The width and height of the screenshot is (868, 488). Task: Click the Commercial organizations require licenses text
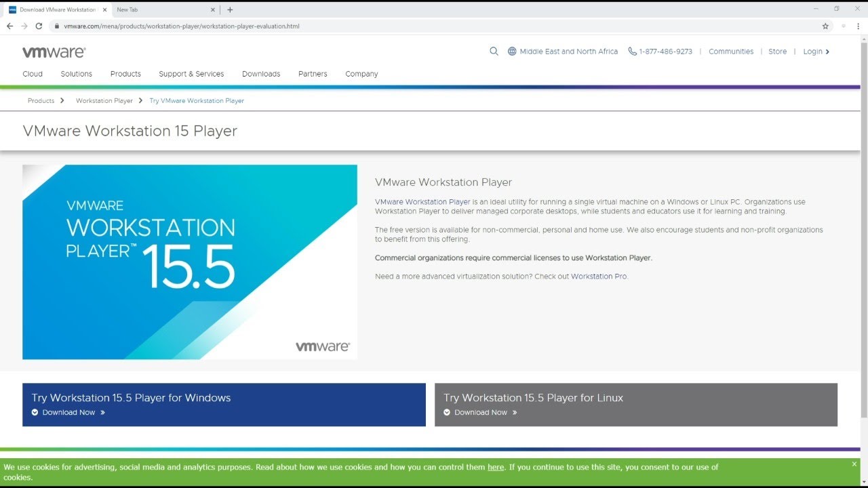tap(513, 258)
